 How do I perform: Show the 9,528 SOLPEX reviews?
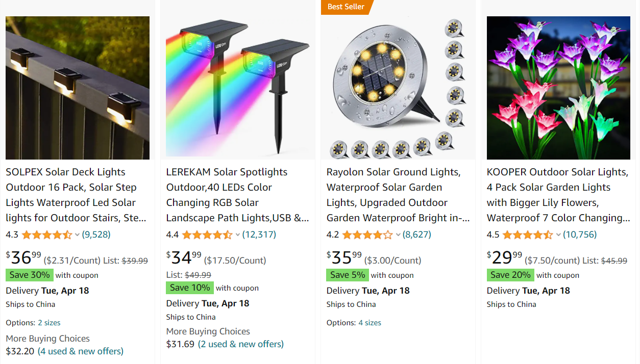point(96,235)
